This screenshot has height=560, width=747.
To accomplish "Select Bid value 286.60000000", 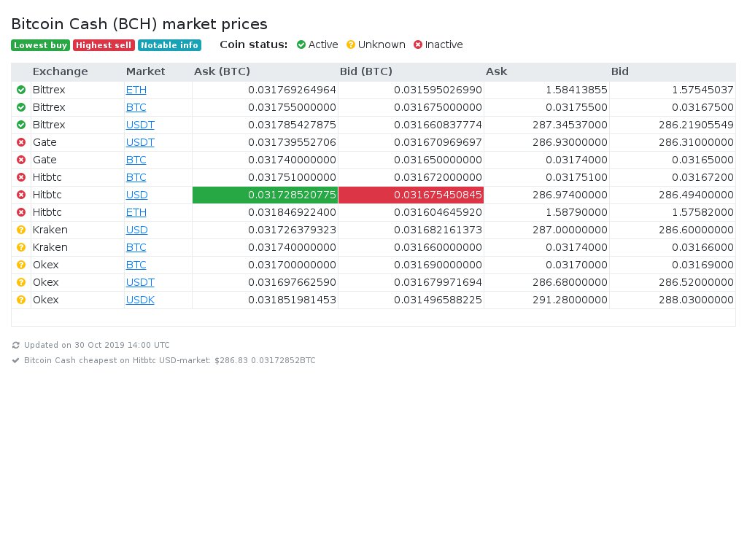I will [696, 230].
